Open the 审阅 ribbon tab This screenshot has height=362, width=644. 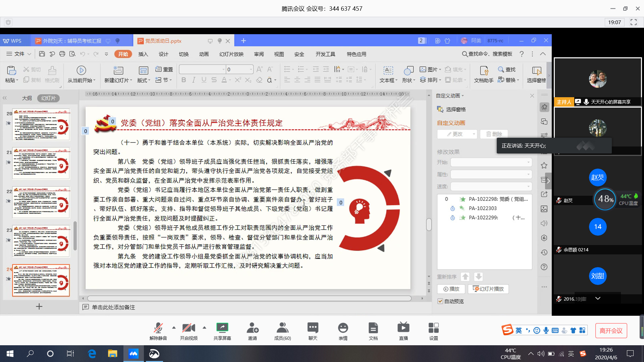click(259, 54)
